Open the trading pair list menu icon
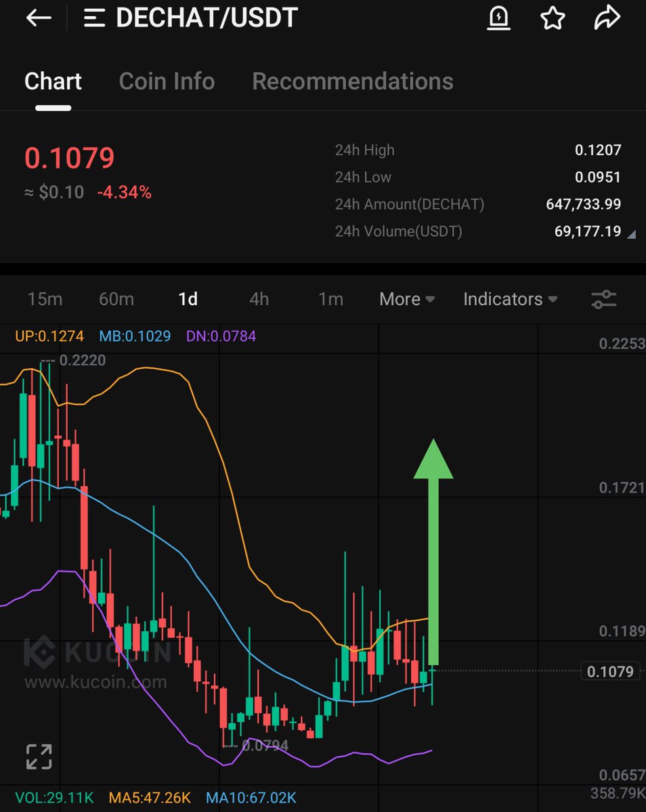Screen dimensions: 646x812 94,18
